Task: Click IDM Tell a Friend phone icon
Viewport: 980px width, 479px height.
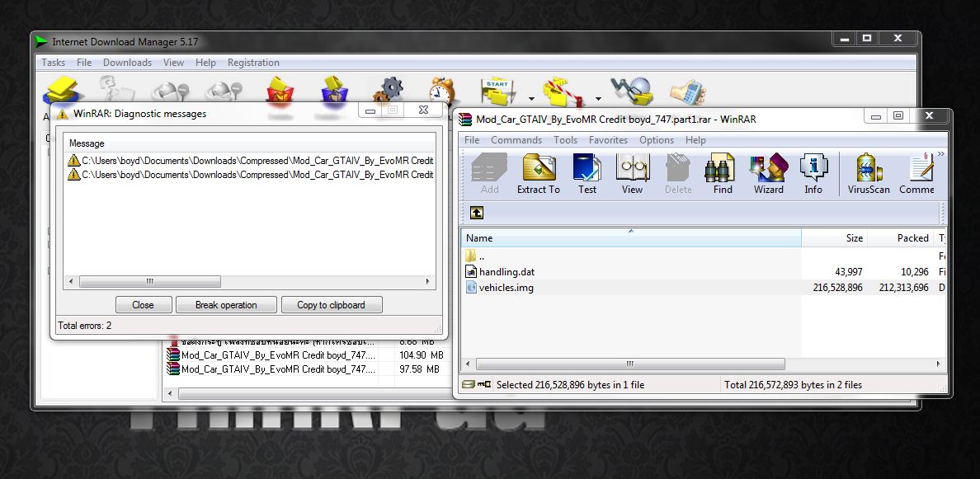Action: (687, 92)
